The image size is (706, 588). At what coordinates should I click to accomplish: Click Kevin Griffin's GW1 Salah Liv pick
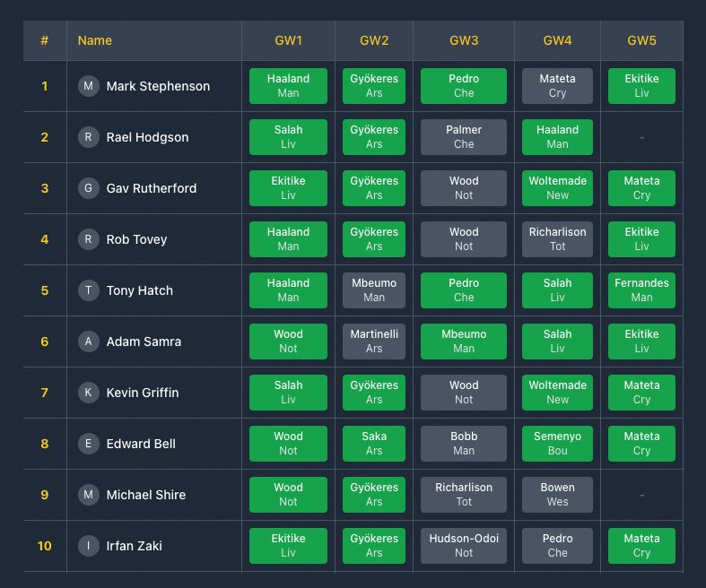pos(288,393)
